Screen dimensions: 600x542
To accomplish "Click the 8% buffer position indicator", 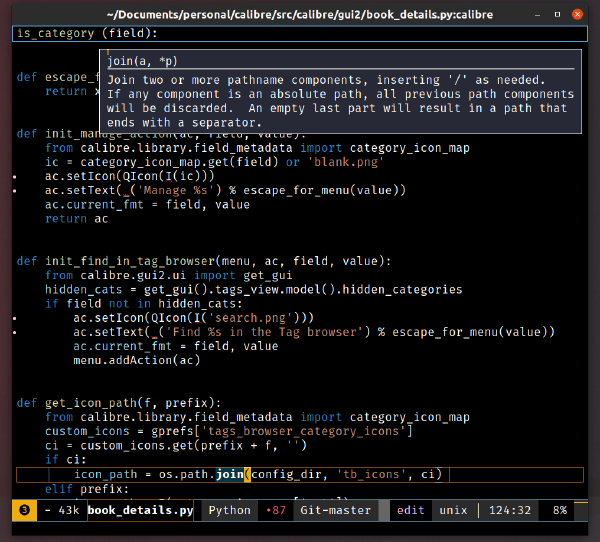I will pos(560,510).
